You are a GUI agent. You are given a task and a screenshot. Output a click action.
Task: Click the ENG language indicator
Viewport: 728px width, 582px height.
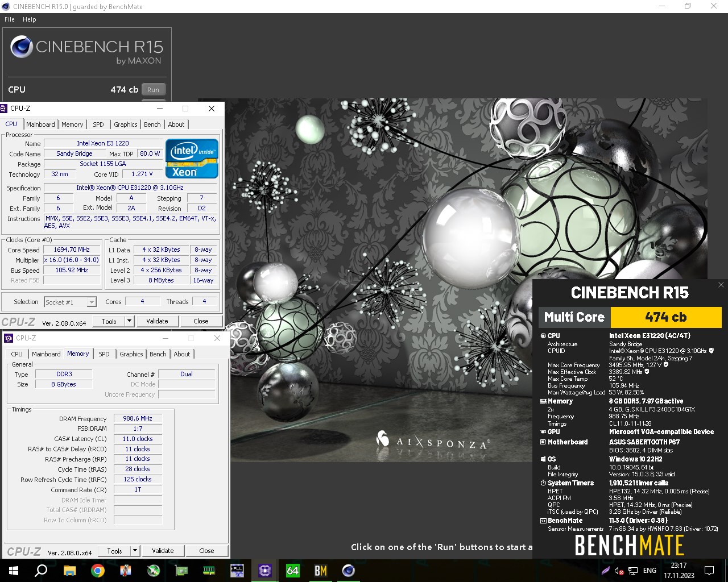pos(650,571)
